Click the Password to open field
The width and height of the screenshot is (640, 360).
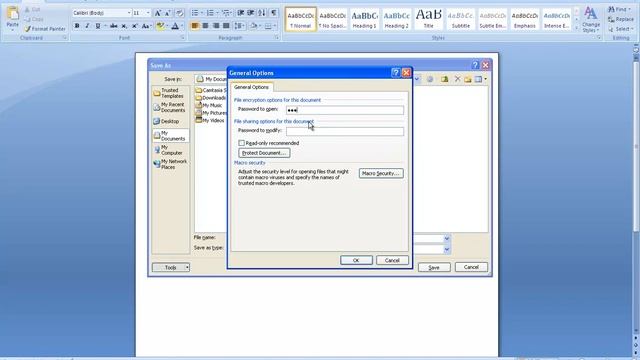point(345,110)
